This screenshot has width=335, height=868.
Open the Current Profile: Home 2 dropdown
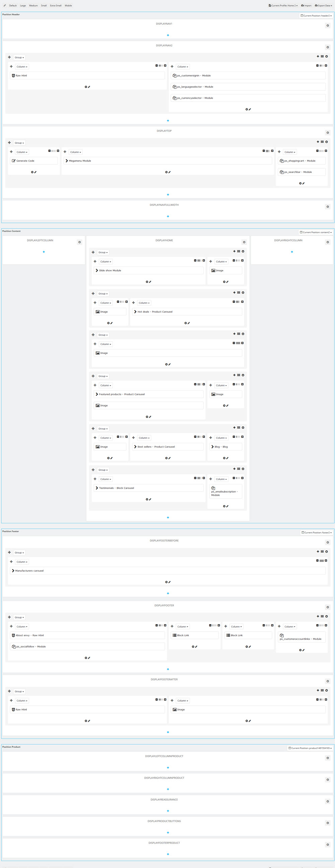coord(283,5)
